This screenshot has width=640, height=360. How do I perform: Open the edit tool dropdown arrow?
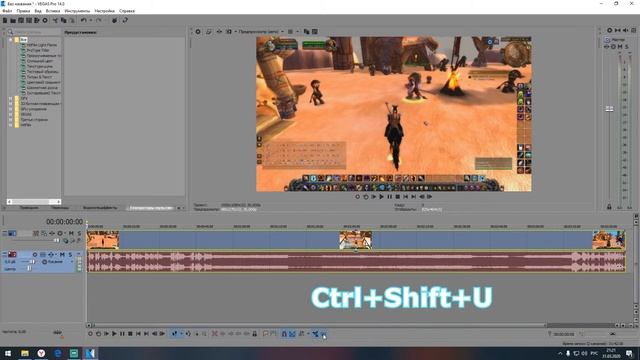[x=181, y=334]
